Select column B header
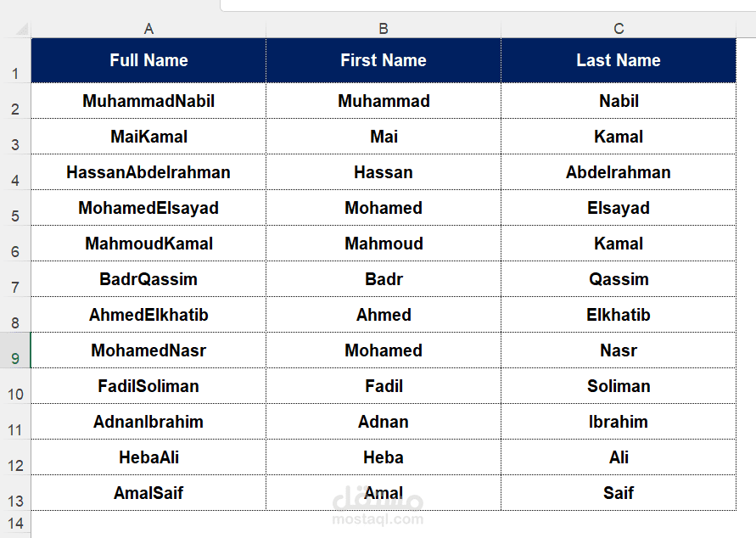Screen dimensions: 756x538 (384, 29)
